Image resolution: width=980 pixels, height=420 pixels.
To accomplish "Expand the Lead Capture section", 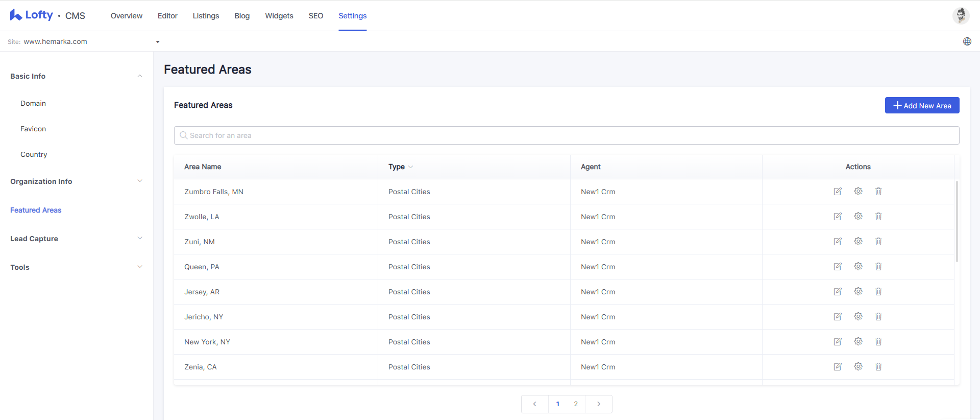I will tap(140, 238).
